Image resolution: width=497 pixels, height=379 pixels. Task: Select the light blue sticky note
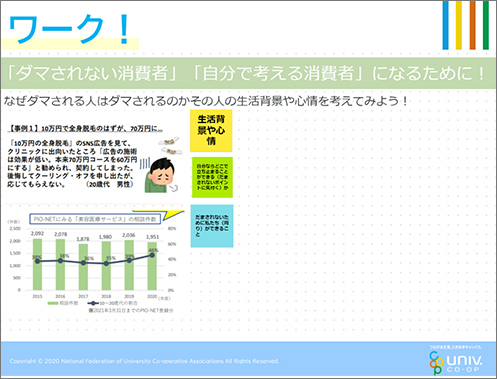point(212,226)
